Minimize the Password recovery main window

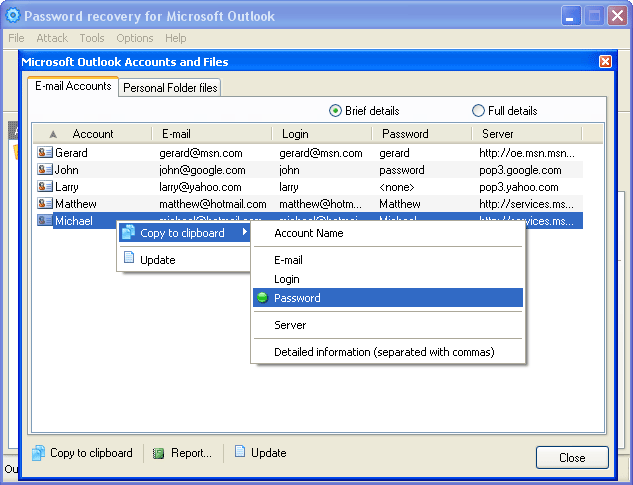[570, 16]
